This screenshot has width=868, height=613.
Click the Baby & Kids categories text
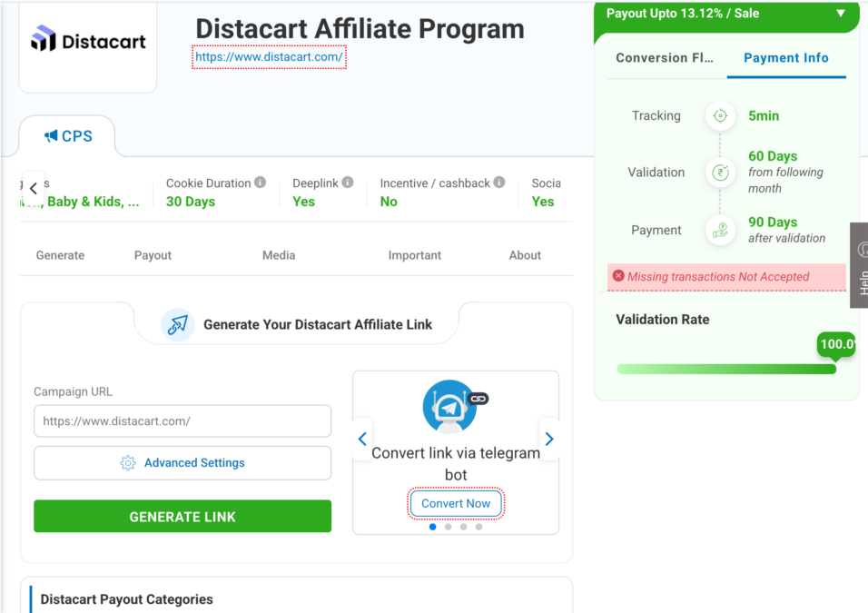coord(93,202)
